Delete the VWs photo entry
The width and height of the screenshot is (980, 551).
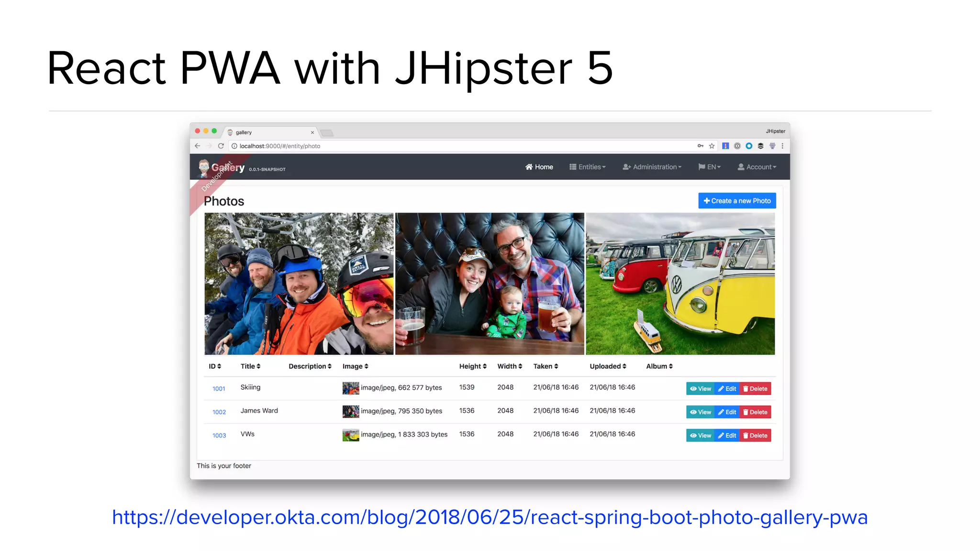click(755, 436)
